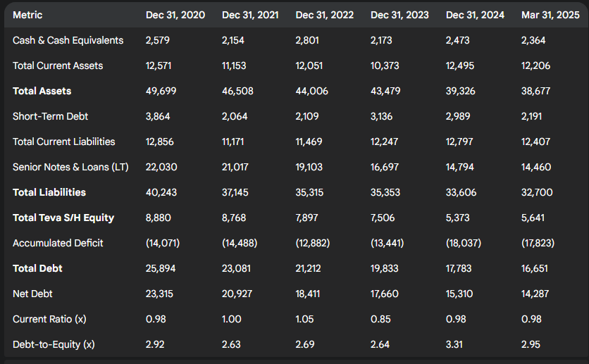Select debt-to-equity value 2.63

coord(231,344)
